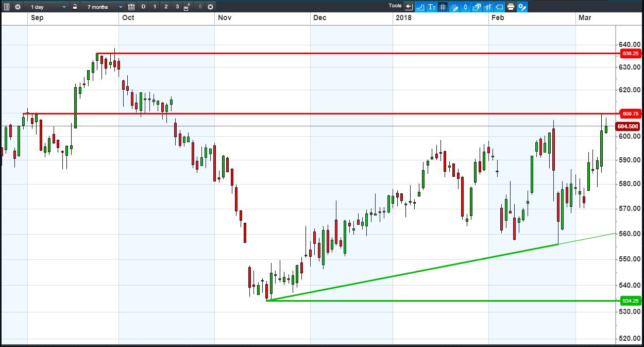Viewport: 644px width, 347px height.
Task: Open the Tools menu label
Action: (x=395, y=6)
